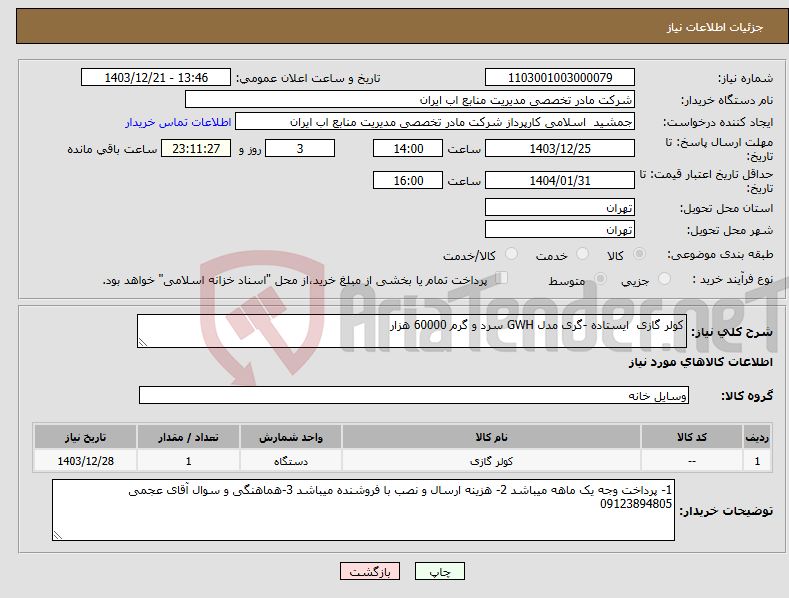
Task: Click the تعداد / مقدار column header
Action: (188, 437)
